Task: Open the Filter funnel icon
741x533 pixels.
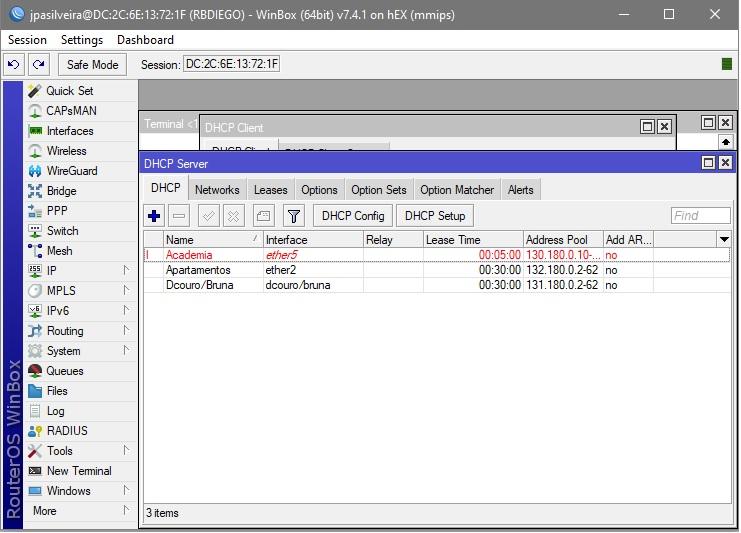Action: (293, 216)
